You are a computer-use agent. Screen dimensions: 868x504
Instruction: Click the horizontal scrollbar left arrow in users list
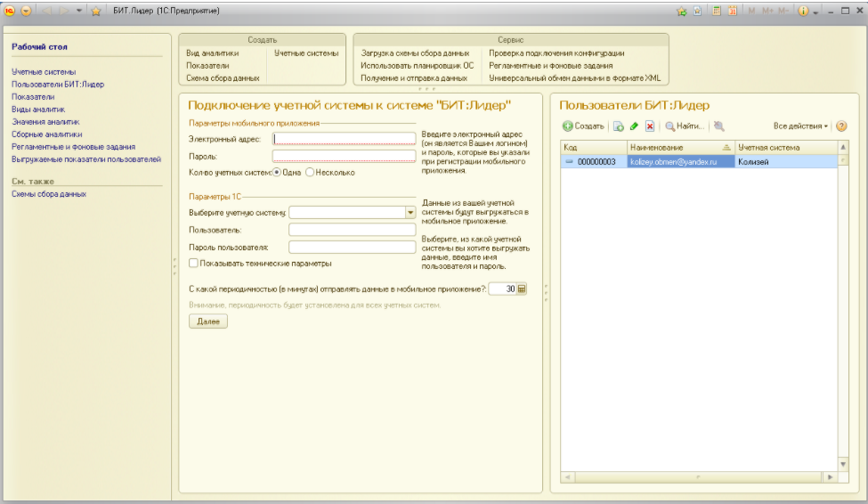567,477
